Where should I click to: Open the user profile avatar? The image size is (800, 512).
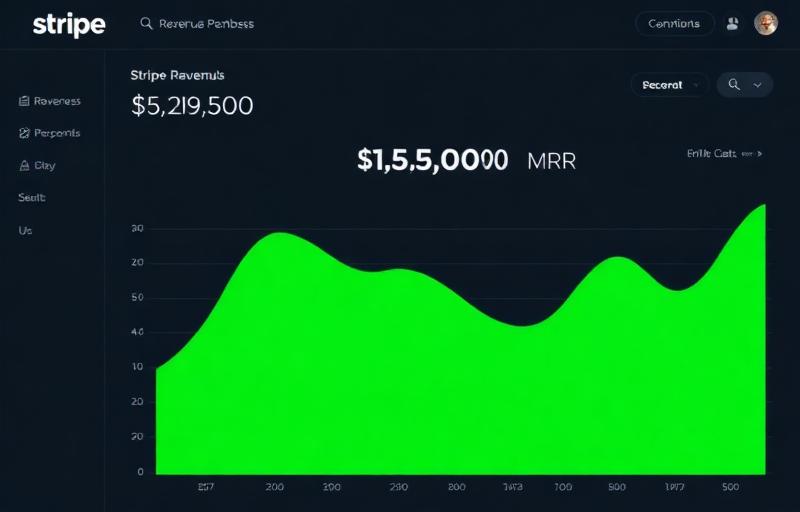pos(766,23)
